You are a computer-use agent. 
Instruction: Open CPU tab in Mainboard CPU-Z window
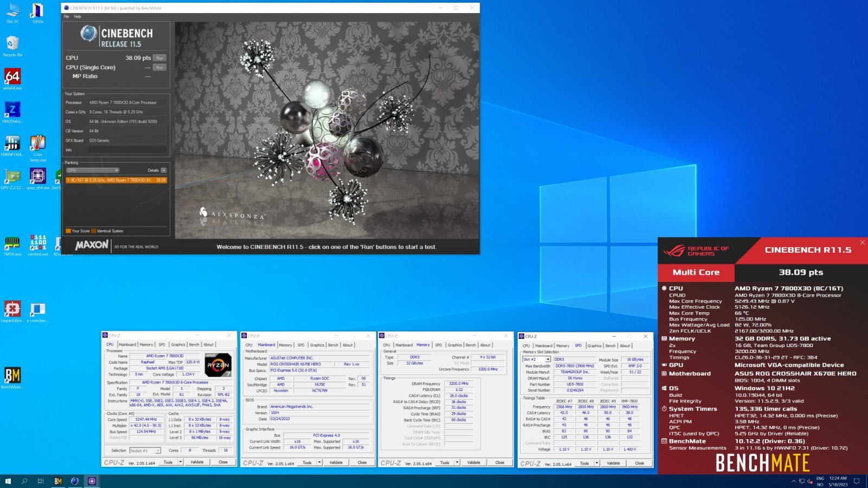tap(248, 345)
